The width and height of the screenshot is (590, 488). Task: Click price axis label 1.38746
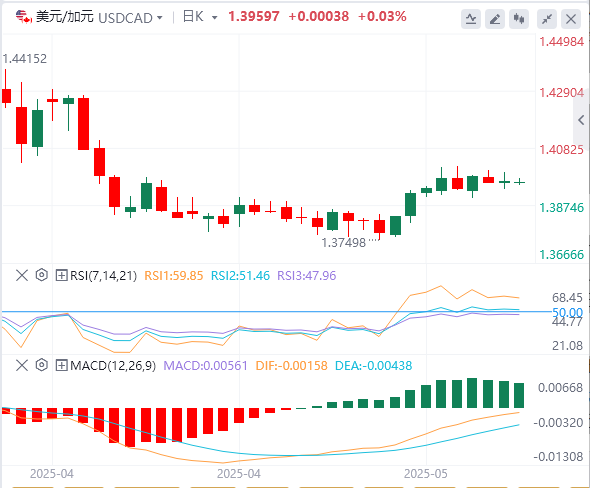pos(561,208)
